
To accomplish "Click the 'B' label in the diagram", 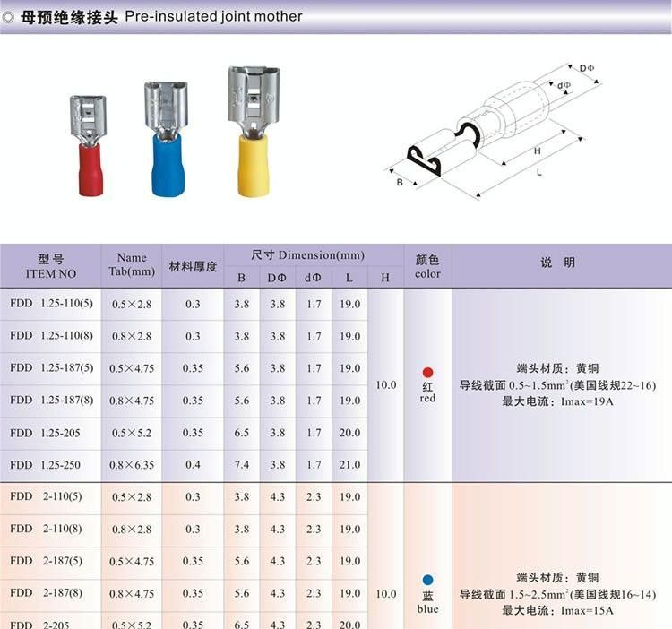I will click(400, 182).
